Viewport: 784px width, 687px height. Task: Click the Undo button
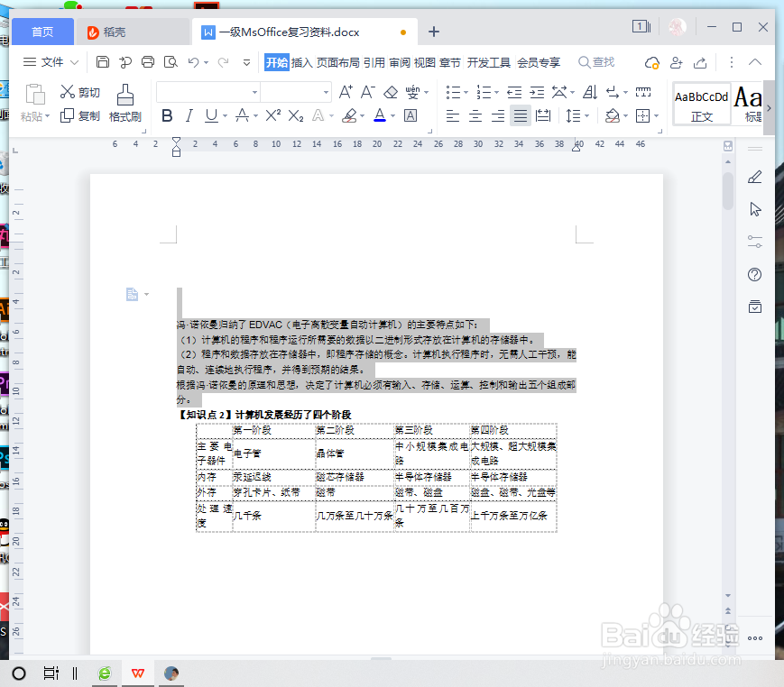click(194, 62)
